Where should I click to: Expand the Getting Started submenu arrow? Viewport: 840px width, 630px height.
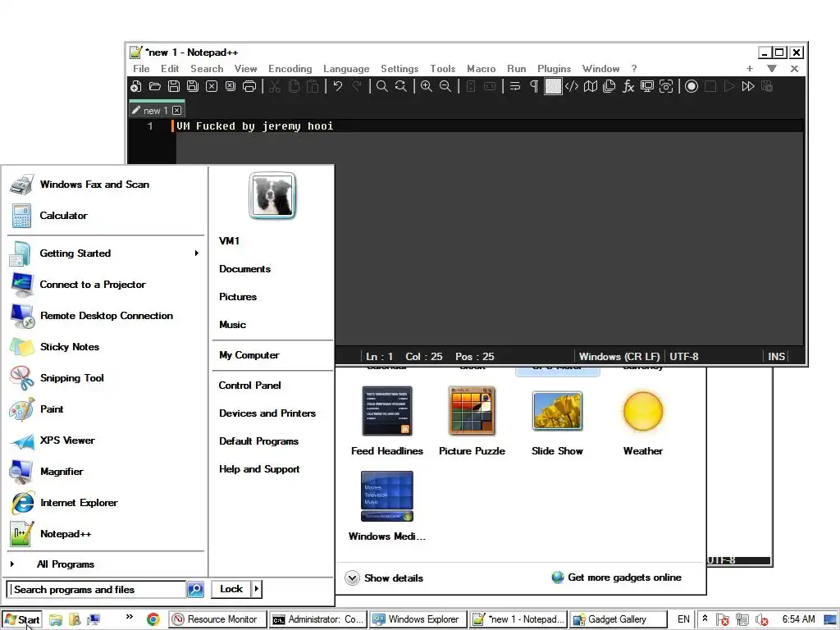tap(197, 253)
